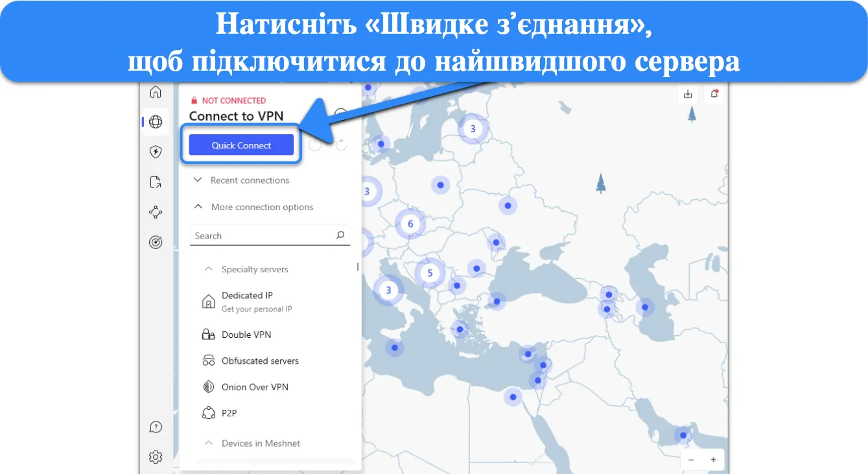This screenshot has height=474, width=868.
Task: Collapse the Devices in Meshnet group
Action: tap(252, 444)
